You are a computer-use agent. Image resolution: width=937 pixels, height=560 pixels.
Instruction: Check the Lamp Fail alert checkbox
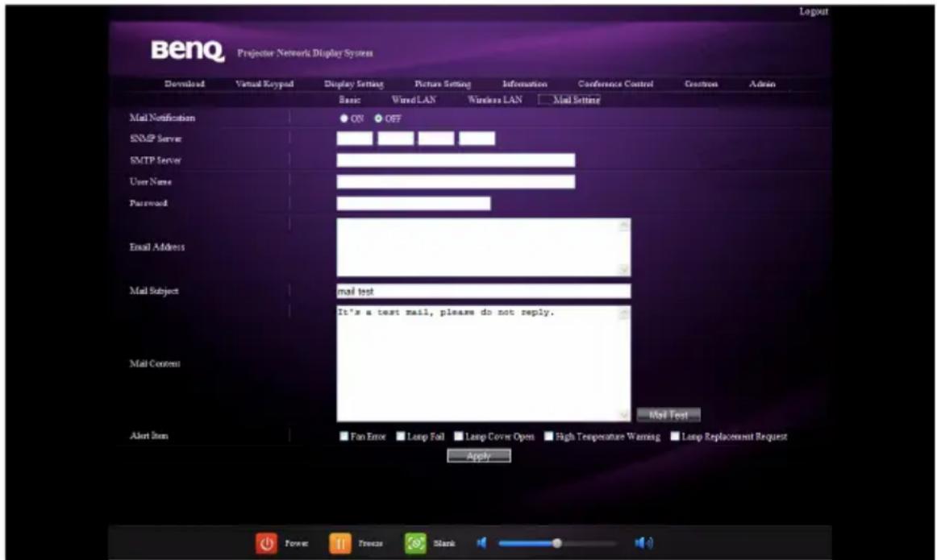[x=401, y=437]
